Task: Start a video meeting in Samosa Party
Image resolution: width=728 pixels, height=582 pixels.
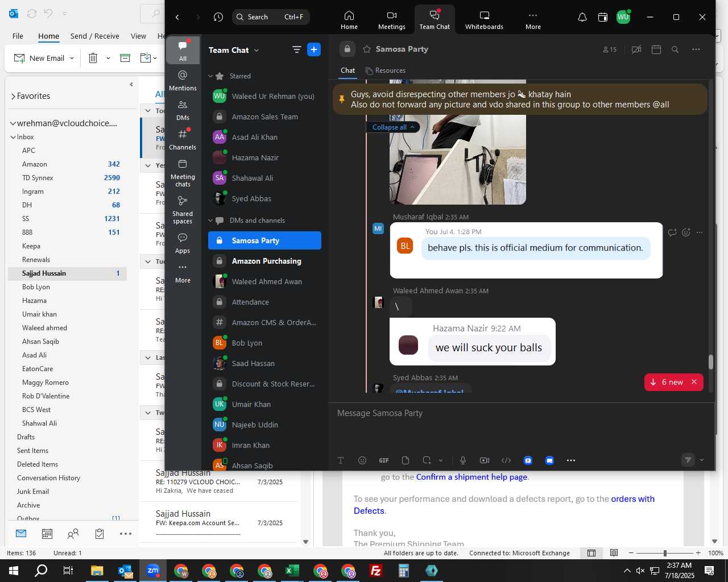Action: click(636, 49)
